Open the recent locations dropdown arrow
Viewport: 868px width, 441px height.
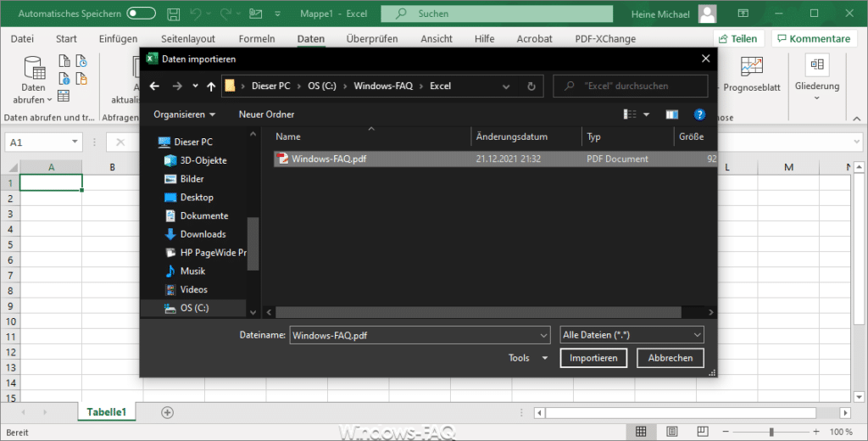coord(195,86)
